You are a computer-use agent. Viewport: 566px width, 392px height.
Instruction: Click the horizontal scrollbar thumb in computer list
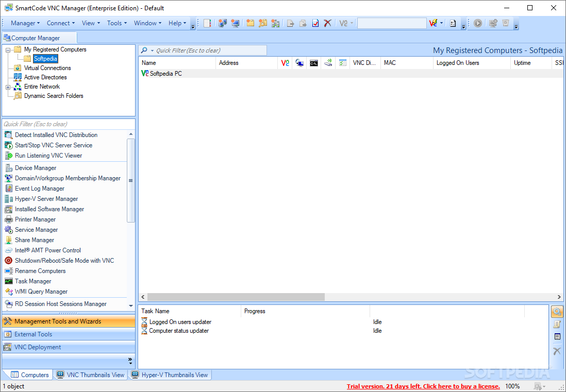tap(236, 297)
